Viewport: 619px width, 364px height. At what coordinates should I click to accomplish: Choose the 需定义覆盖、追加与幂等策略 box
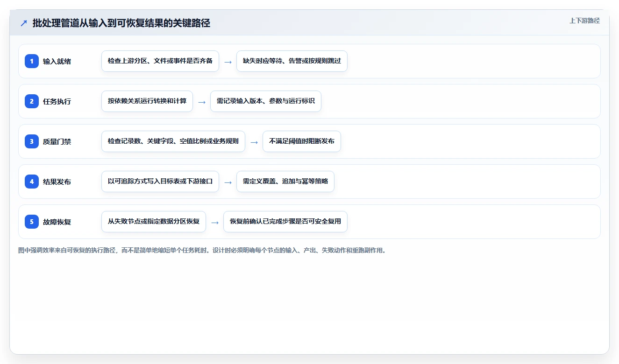[x=285, y=182]
